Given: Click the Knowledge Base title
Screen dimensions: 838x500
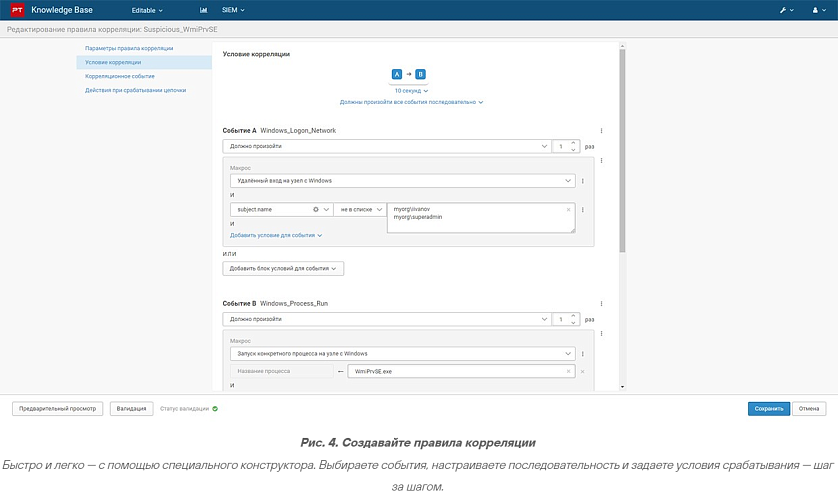Looking at the screenshot, I should [62, 10].
